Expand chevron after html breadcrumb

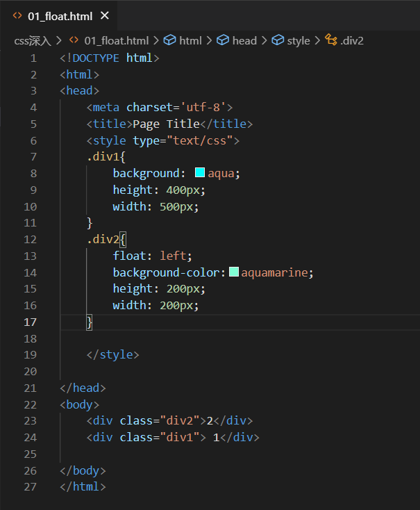210,41
